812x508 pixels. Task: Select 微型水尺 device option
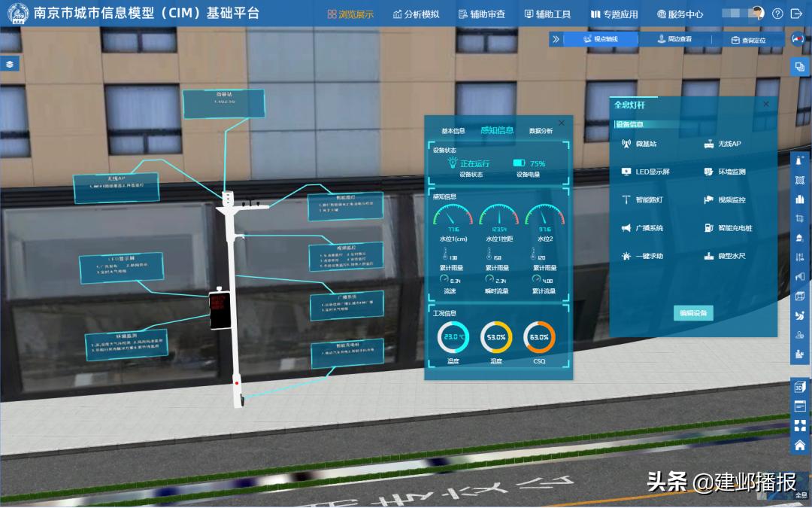point(725,256)
